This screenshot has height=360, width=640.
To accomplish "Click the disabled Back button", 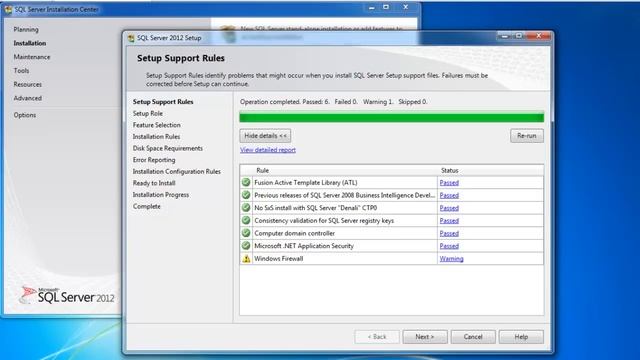I will coord(377,337).
